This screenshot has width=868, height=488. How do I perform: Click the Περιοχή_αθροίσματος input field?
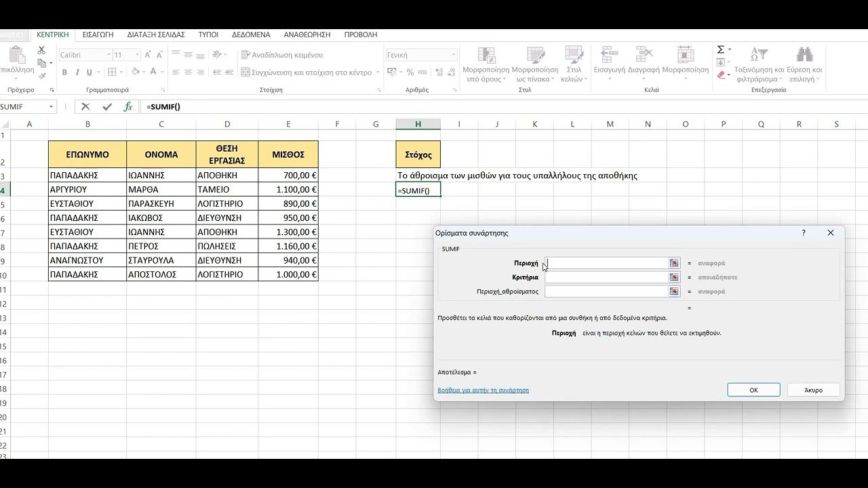606,291
